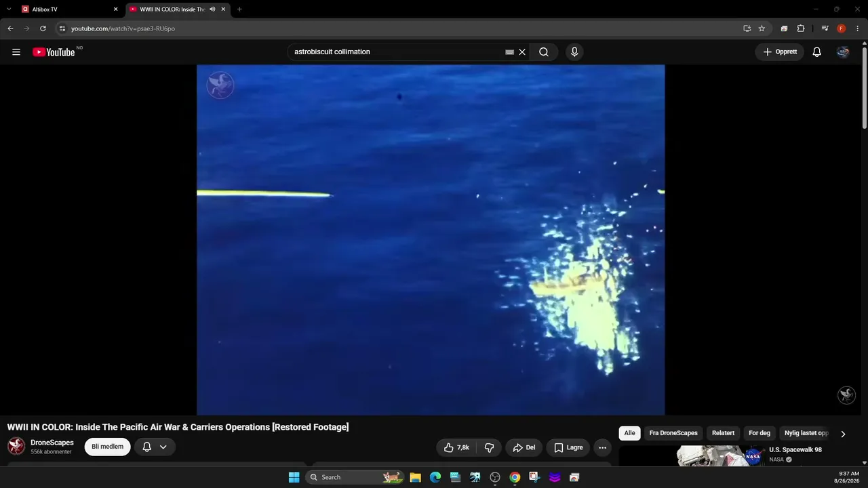Screen dimensions: 868x488
Task: Show more filter chips with the right arrow
Action: [x=843, y=434]
